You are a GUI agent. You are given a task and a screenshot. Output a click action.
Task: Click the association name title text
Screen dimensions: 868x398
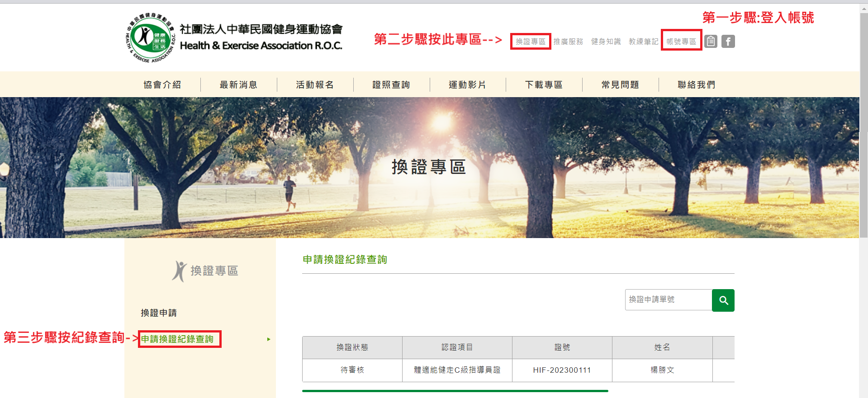pos(261,37)
